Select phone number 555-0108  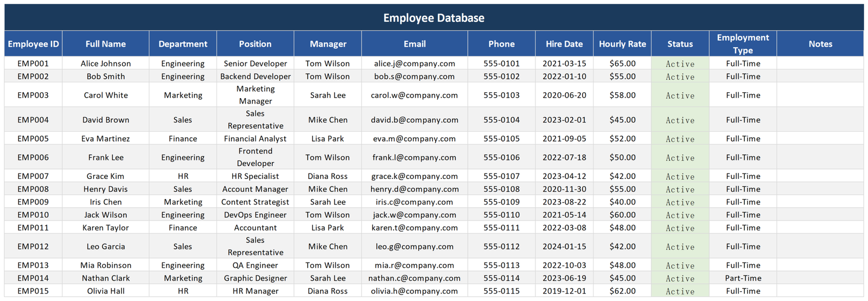502,189
